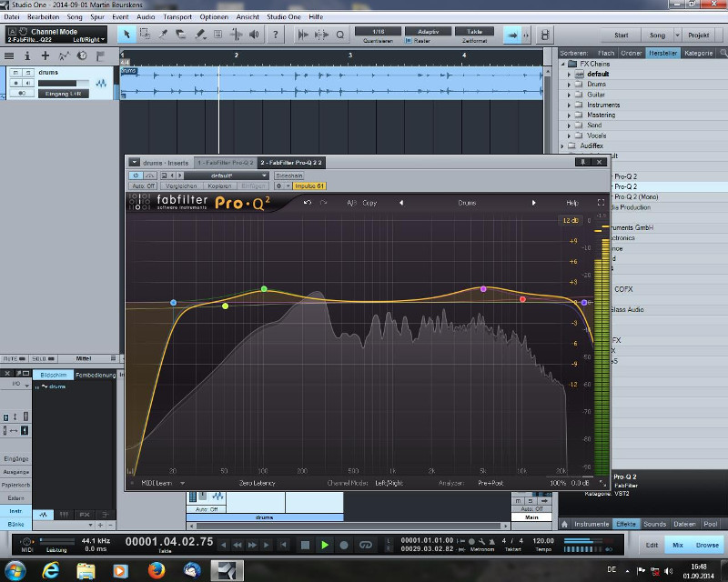Image resolution: width=728 pixels, height=582 pixels.
Task: Open the track list hamburger icon
Action: coord(9,56)
